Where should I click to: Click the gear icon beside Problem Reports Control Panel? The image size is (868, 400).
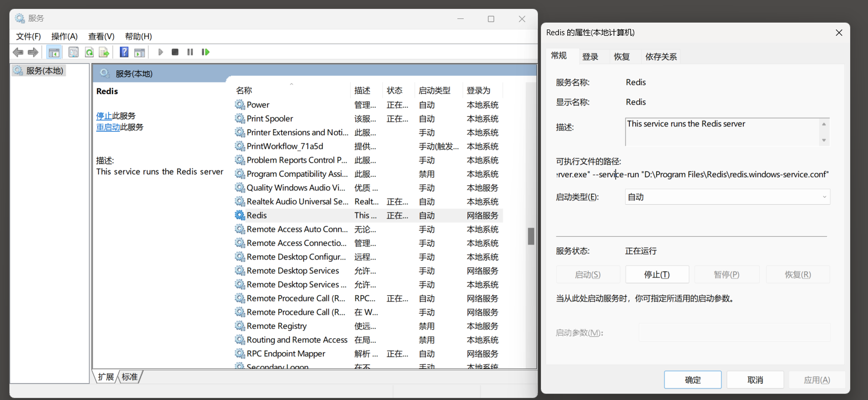click(x=240, y=160)
